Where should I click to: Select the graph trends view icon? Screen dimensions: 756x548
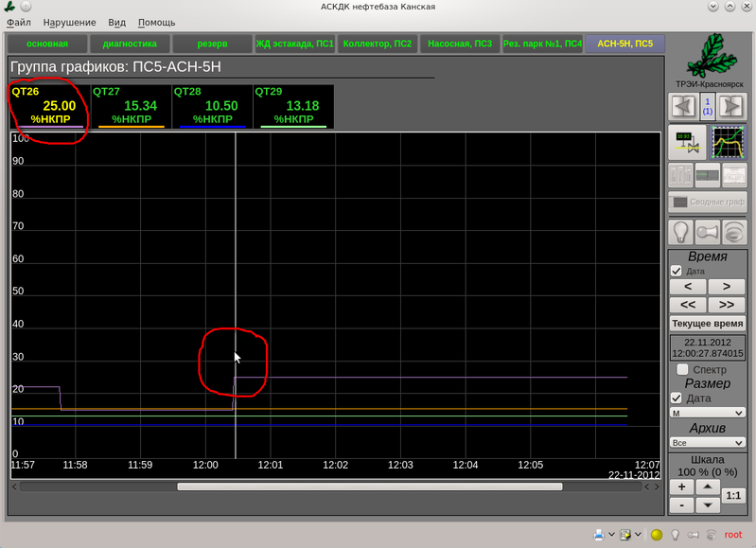click(x=728, y=142)
